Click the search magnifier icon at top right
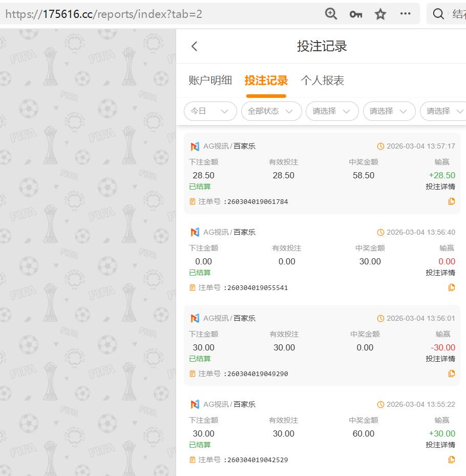 pyautogui.click(x=438, y=14)
